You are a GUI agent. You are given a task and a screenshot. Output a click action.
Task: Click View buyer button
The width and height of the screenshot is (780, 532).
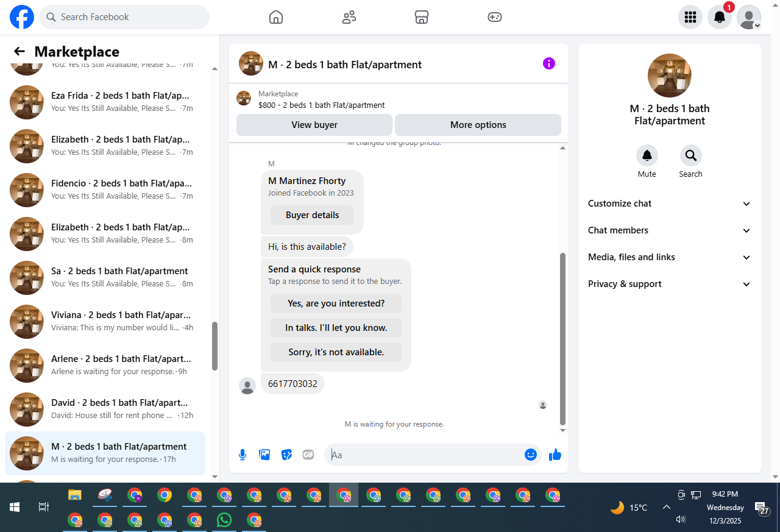[x=314, y=125]
